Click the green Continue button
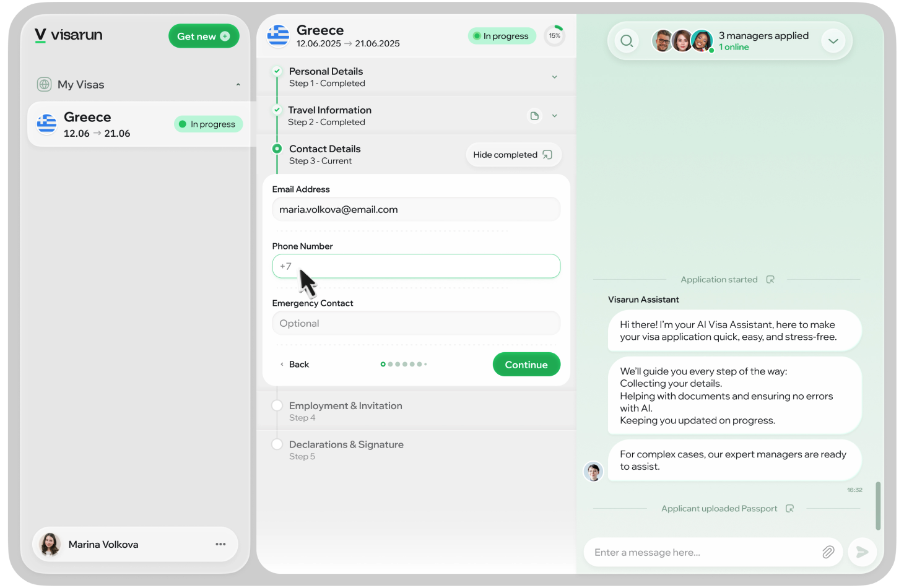This screenshot has height=588, width=904. pyautogui.click(x=526, y=365)
